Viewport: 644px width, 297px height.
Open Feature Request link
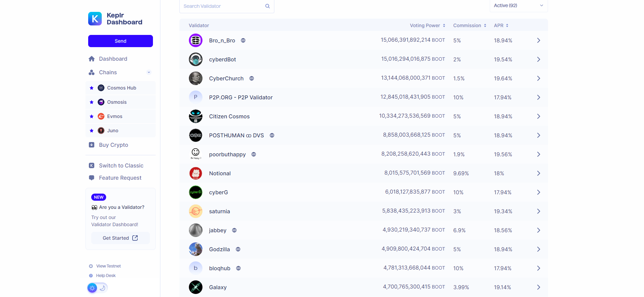[120, 178]
